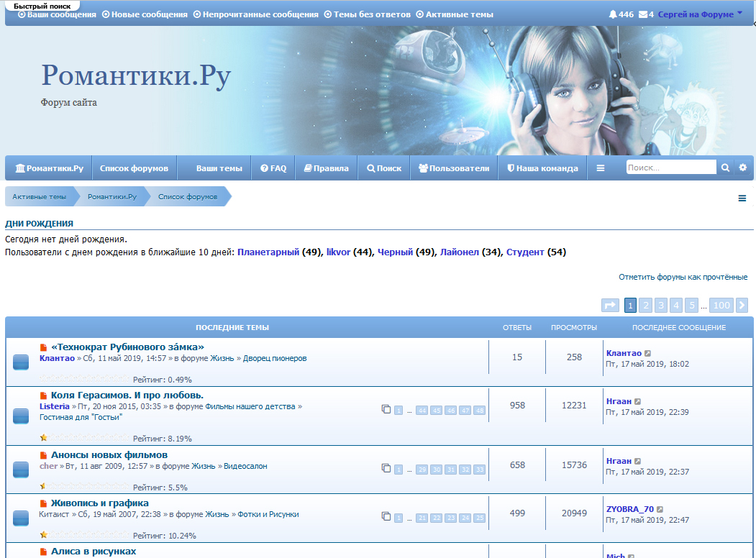Go to page 3 in pagination
This screenshot has height=558, width=756.
[661, 305]
